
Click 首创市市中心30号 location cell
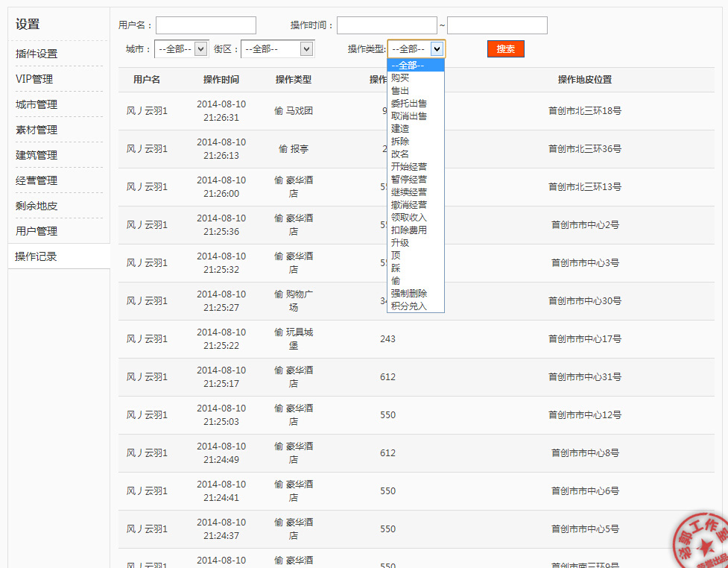point(585,301)
